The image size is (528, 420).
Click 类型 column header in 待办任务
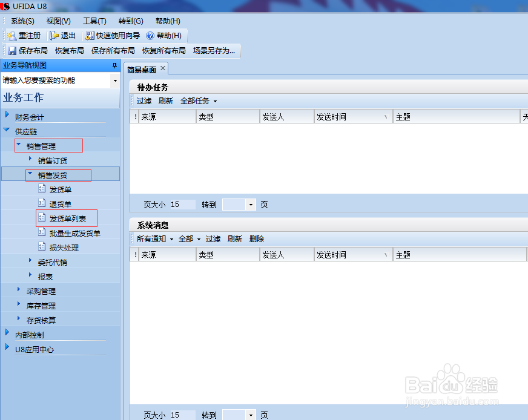[x=228, y=117]
